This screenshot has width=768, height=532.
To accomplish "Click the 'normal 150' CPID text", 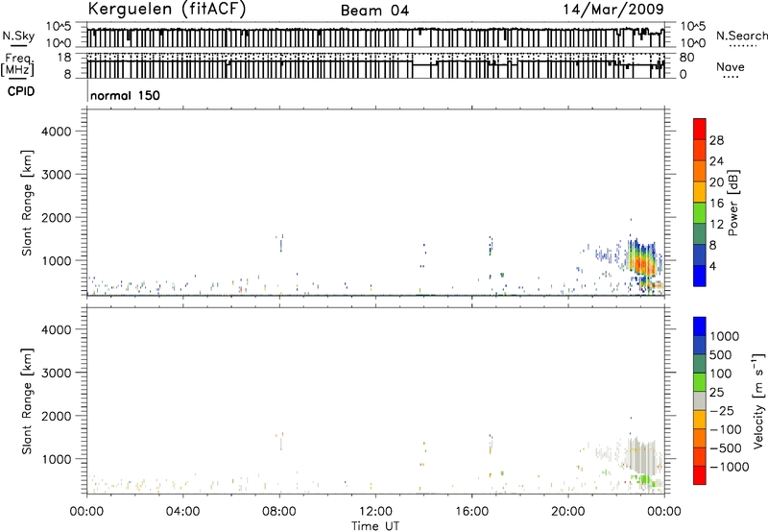I will [125, 95].
